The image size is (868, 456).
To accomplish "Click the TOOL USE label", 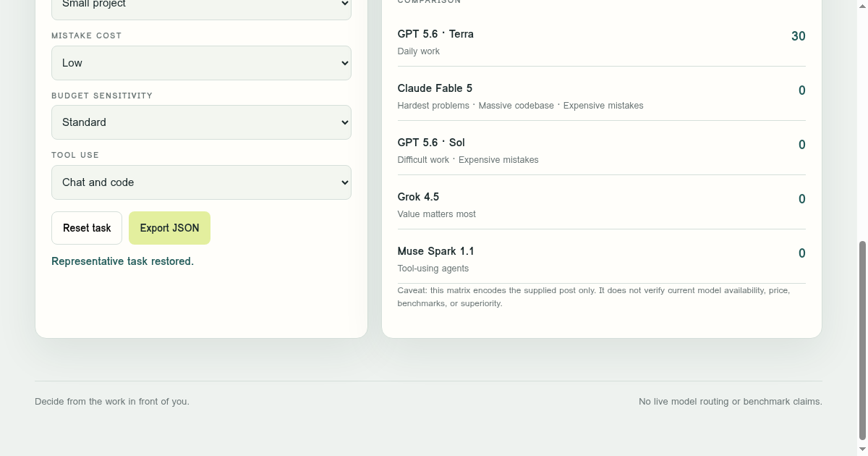I will (x=75, y=155).
